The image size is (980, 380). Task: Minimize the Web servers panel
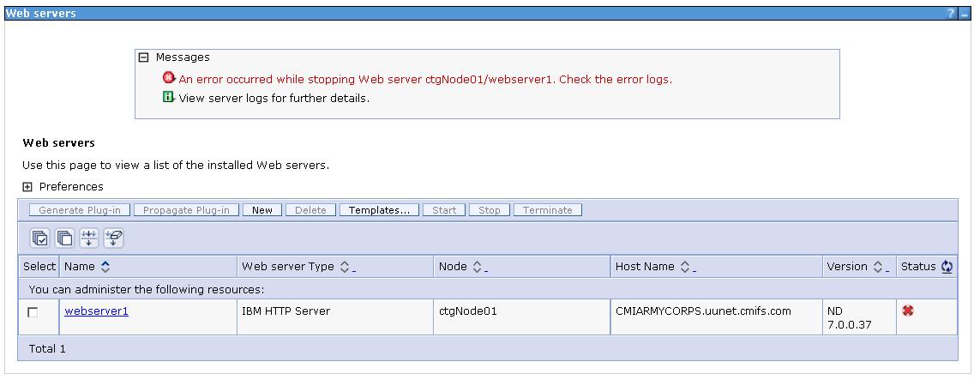pyautogui.click(x=965, y=14)
